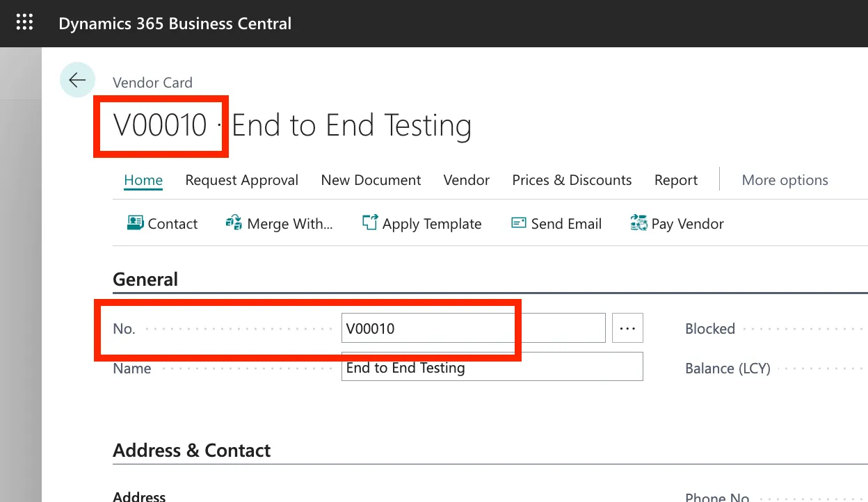Open the app launcher waffle icon
Screen dimensions: 868x502
(x=24, y=23)
